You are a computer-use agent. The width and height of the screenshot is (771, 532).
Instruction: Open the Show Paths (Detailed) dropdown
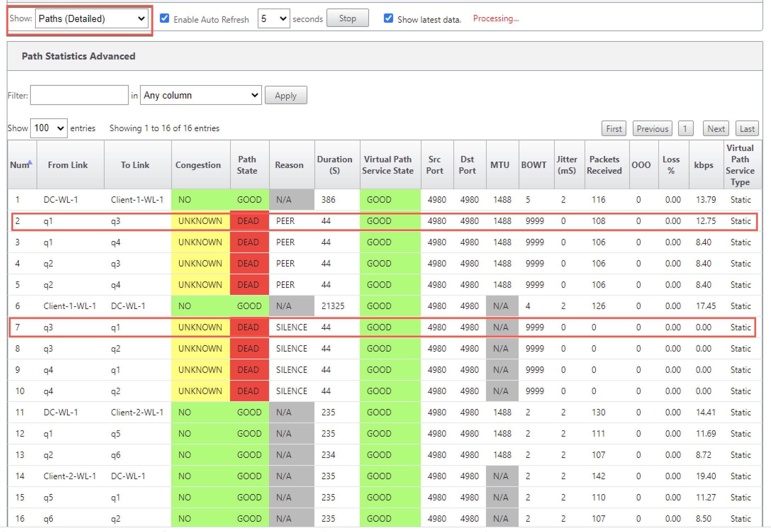coord(91,19)
